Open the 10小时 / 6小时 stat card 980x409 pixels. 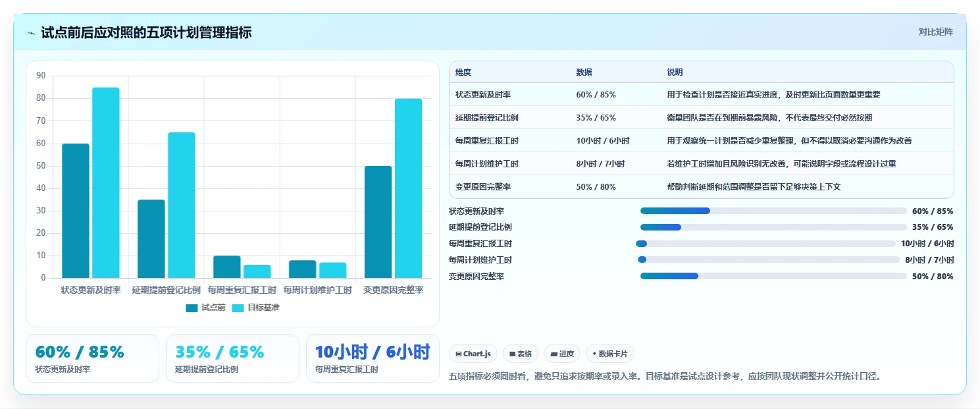[x=373, y=358]
